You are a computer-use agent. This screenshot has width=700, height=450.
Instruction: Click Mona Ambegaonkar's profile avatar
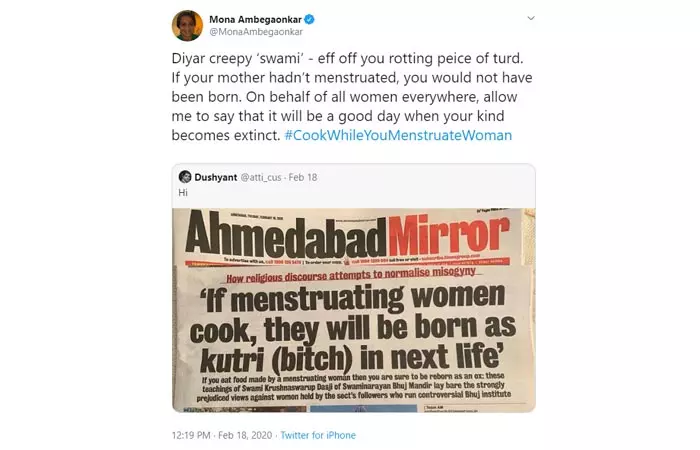click(x=187, y=24)
